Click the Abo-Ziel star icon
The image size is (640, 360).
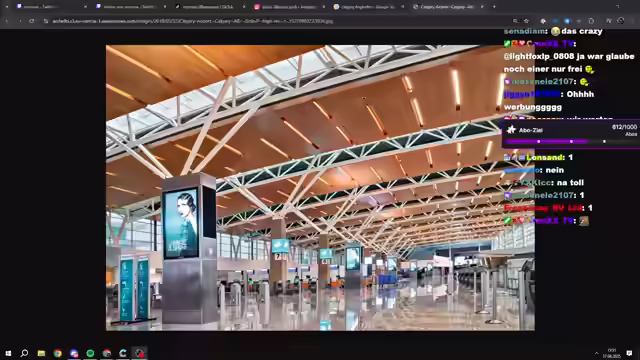tap(511, 130)
